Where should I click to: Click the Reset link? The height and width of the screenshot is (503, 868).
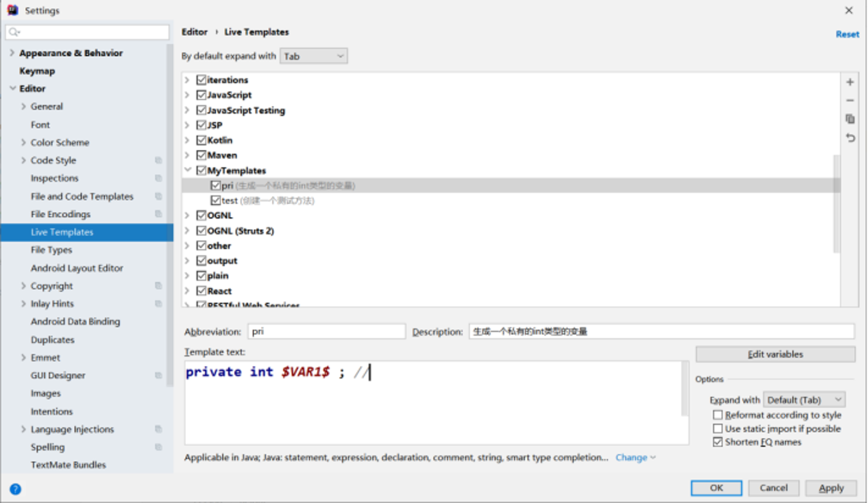pyautogui.click(x=847, y=34)
